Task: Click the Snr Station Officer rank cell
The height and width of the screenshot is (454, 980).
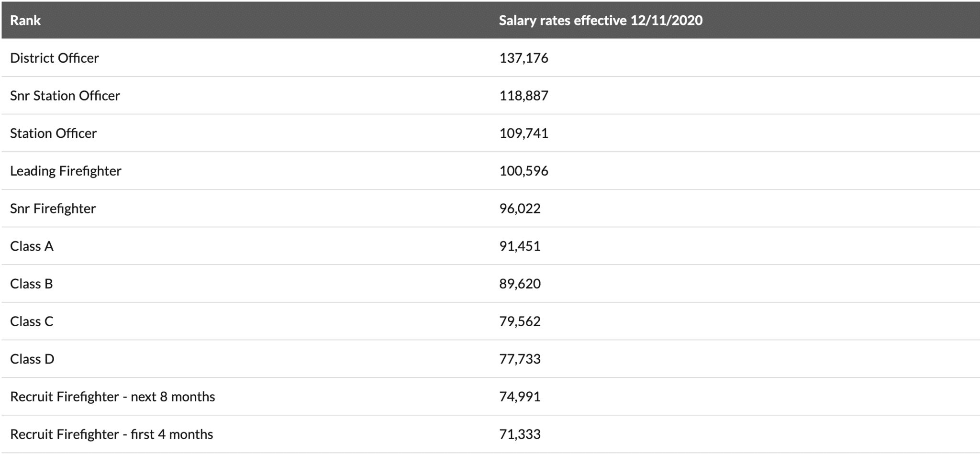Action: pyautogui.click(x=65, y=96)
